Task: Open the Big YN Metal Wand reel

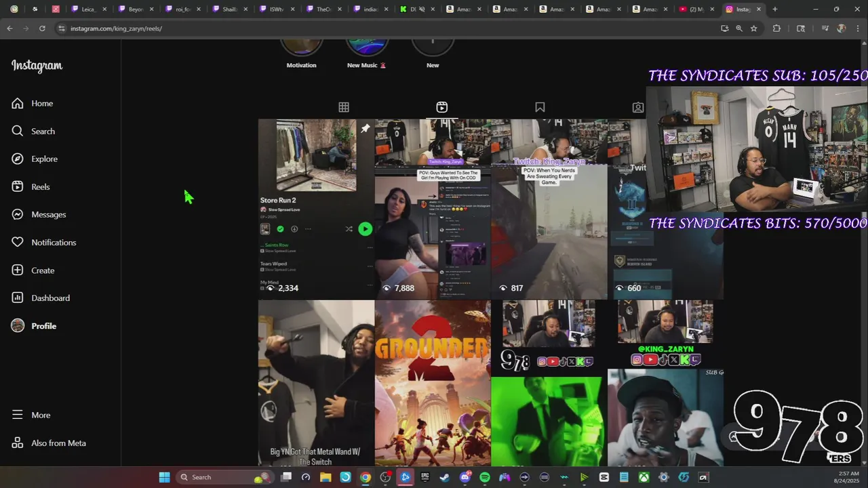Action: (x=316, y=383)
